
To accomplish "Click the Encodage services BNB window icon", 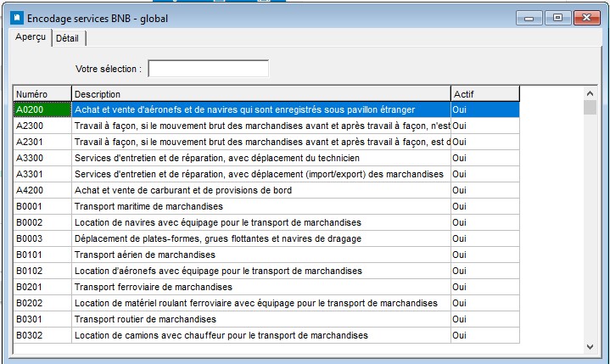I will point(17,18).
